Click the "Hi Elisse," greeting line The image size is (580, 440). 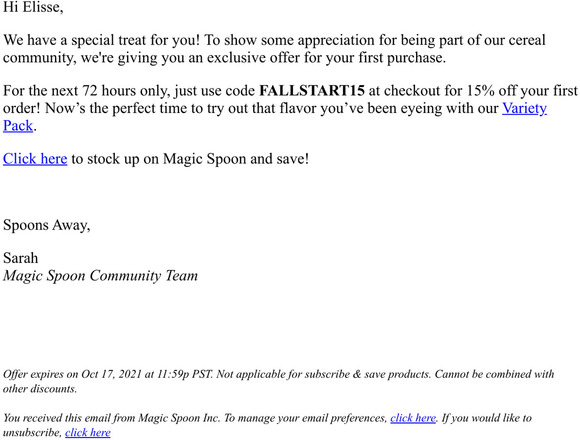point(33,7)
